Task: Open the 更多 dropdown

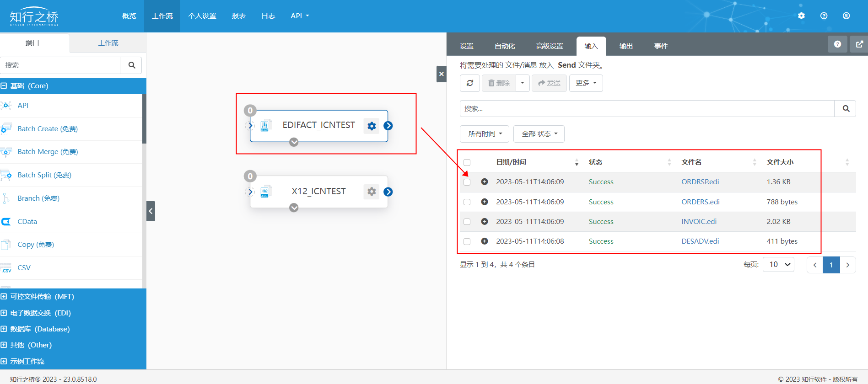Action: pos(586,83)
